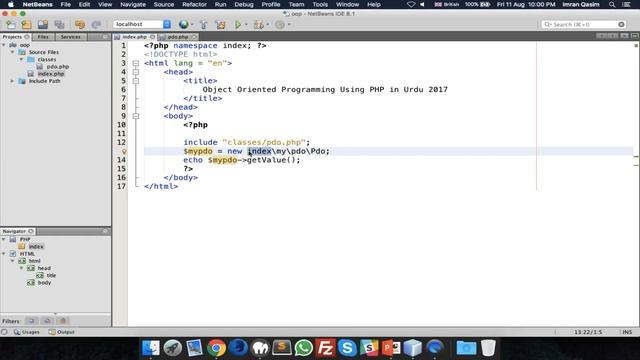Open the browser globe dropdown arrow
The image size is (640, 360).
tap(192, 24)
